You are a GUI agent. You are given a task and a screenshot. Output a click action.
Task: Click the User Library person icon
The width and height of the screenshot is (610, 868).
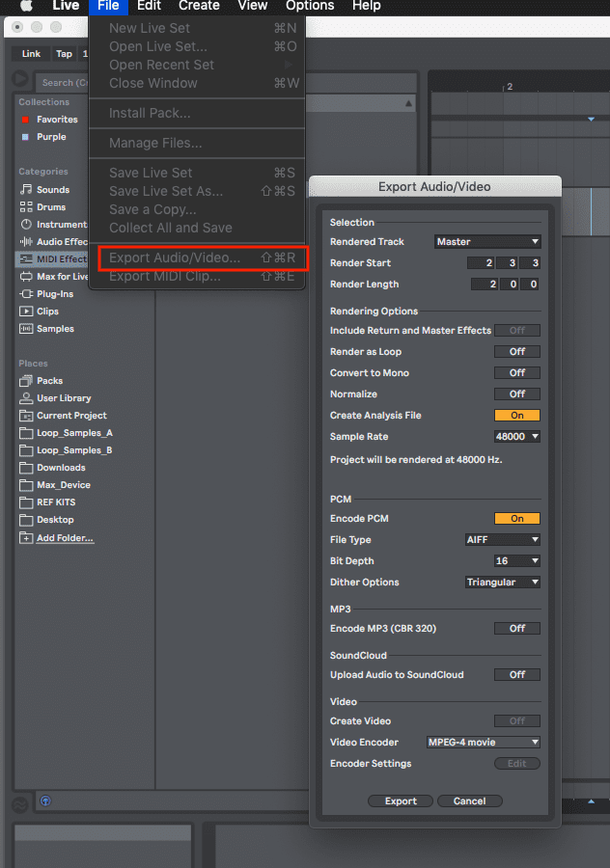click(x=26, y=398)
